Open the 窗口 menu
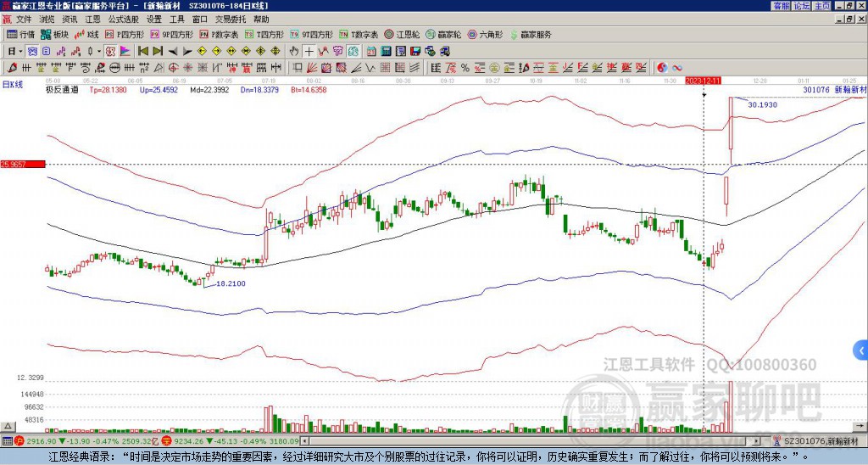Viewport: 868px width, 465px height. [200, 20]
